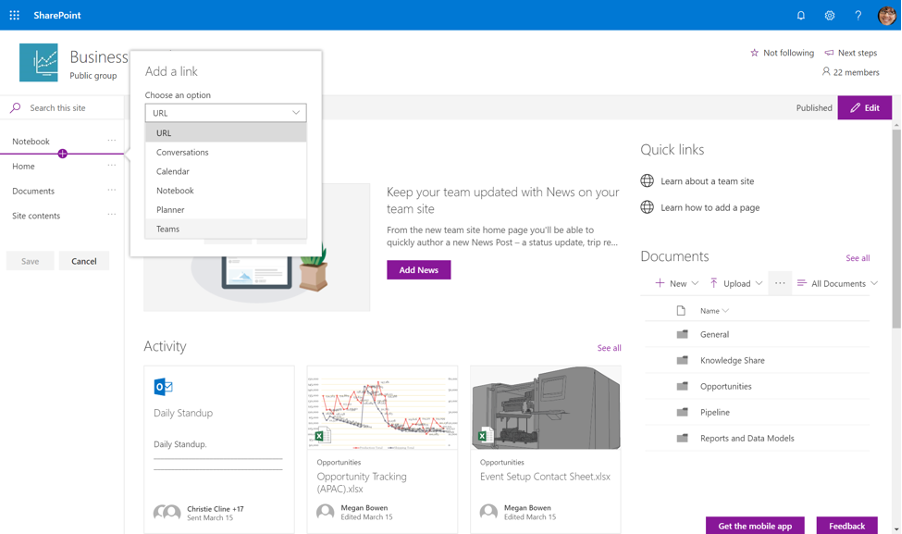Open Opportunities folder name
Screen dimensions: 902x534
725,386
